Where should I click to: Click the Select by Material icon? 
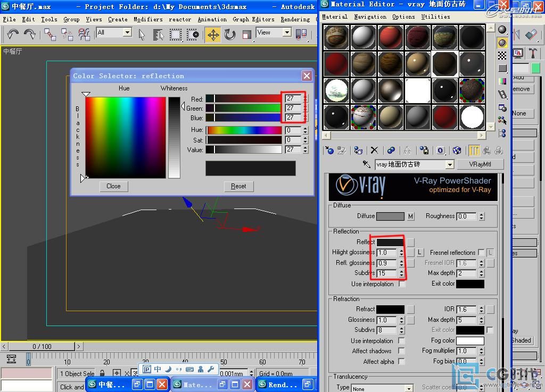point(502,121)
